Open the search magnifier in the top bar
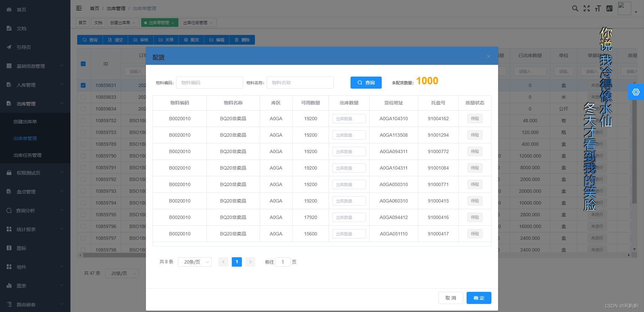644x312 pixels. pos(575,8)
